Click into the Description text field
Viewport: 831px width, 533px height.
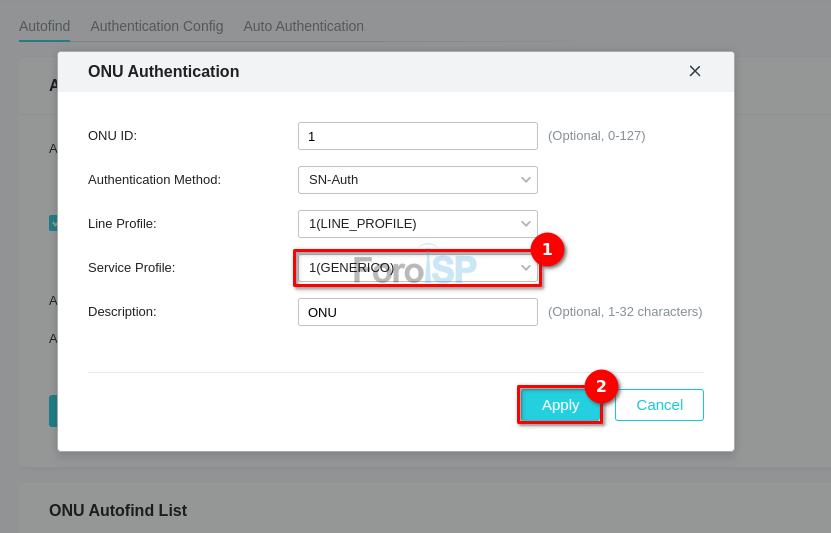(417, 312)
